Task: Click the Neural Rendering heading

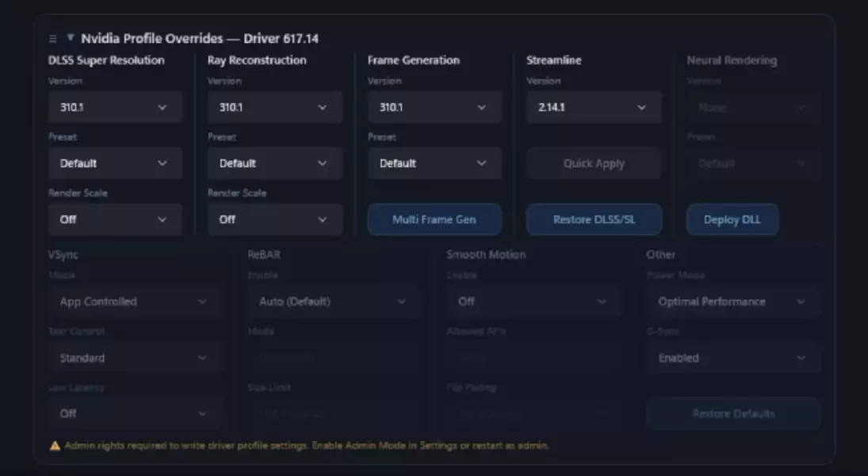Action: coord(732,60)
